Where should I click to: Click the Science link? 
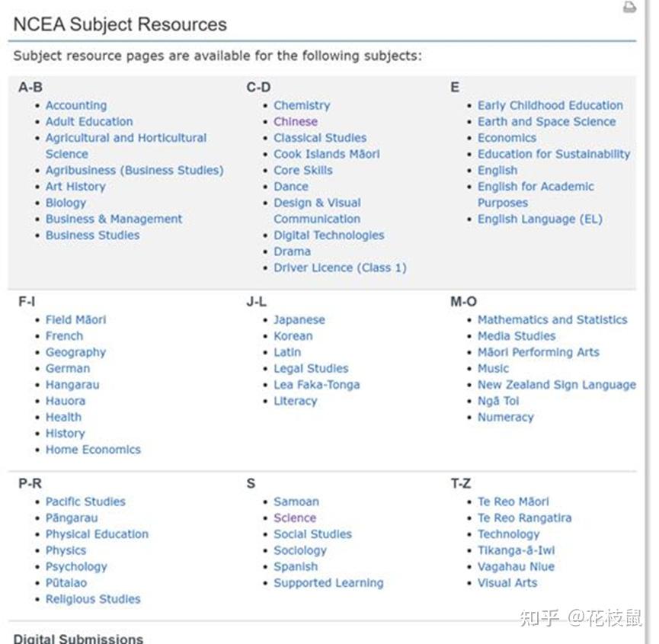coord(293,517)
